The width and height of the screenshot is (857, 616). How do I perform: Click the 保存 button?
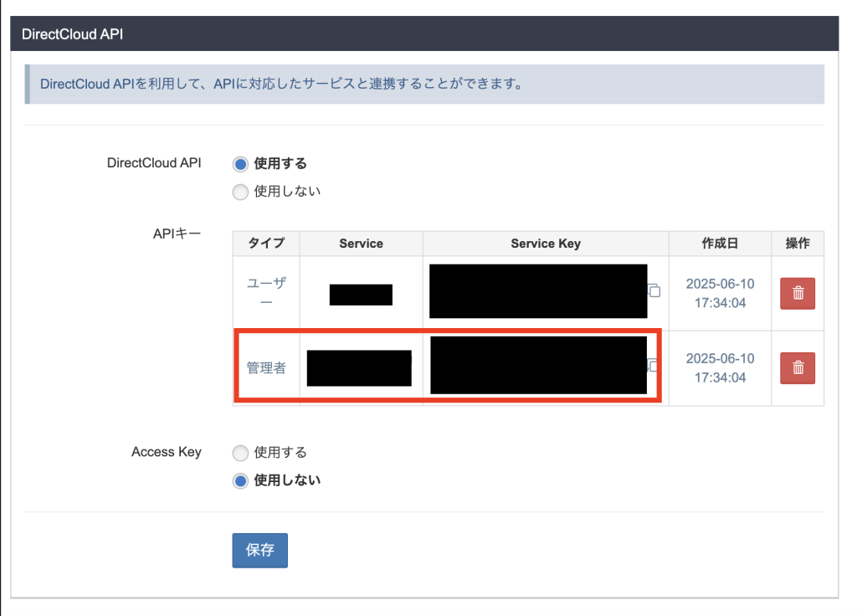(259, 551)
